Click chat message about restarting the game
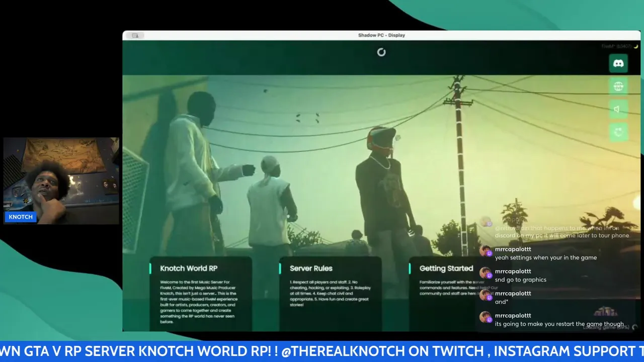644x362 pixels. click(559, 324)
